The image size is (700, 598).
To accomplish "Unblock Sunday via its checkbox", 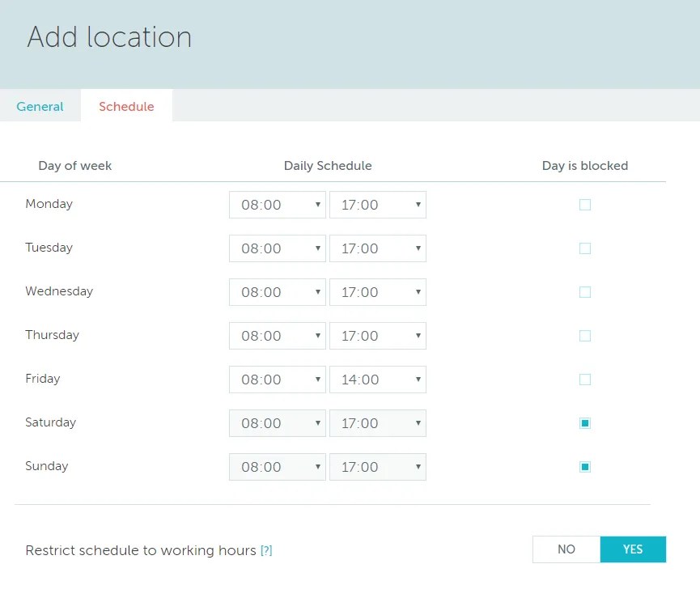I will tap(584, 466).
